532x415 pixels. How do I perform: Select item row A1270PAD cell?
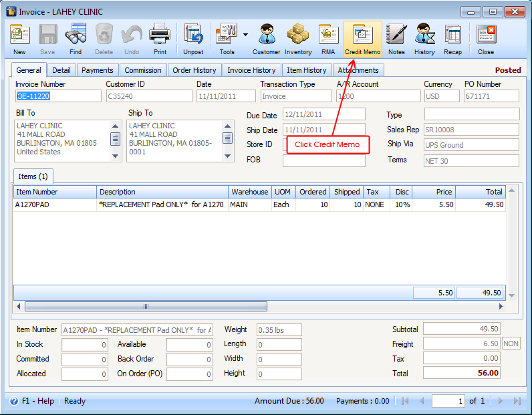(55, 204)
